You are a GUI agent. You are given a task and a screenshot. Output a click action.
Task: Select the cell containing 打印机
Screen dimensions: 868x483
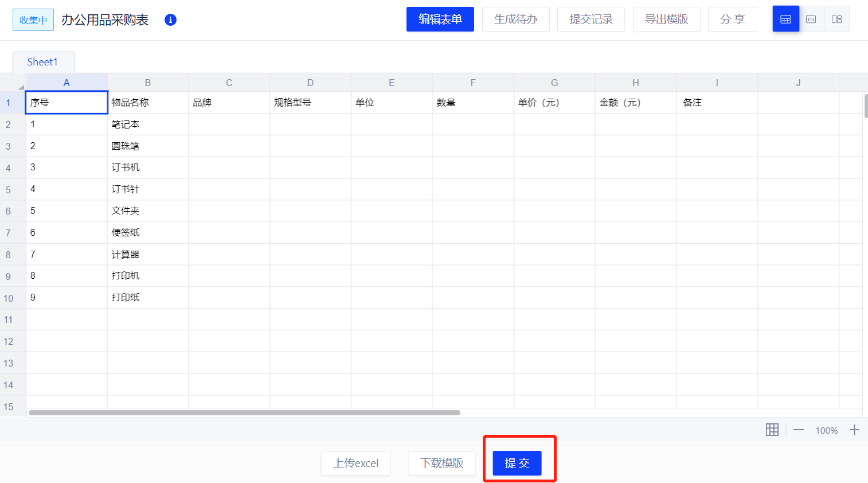point(147,276)
